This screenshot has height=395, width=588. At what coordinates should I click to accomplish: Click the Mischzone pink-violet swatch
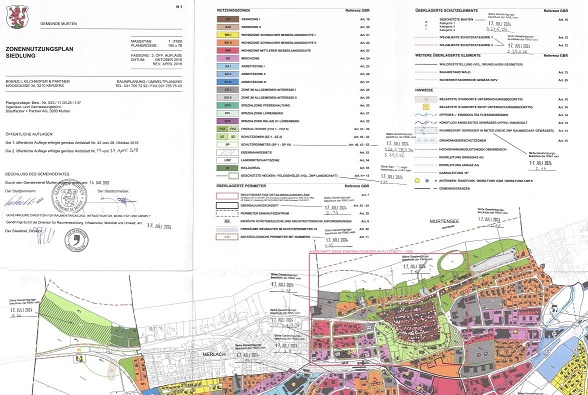click(227, 59)
